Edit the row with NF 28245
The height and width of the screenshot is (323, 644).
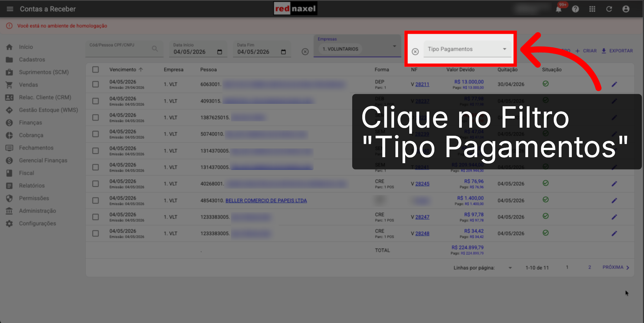614,184
